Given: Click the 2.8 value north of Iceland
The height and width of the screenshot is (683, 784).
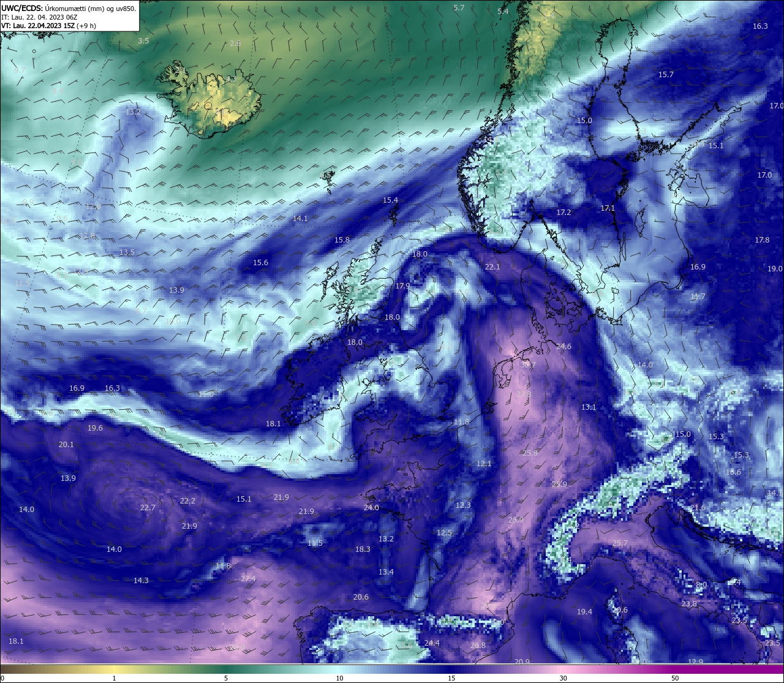Looking at the screenshot, I should tap(235, 43).
